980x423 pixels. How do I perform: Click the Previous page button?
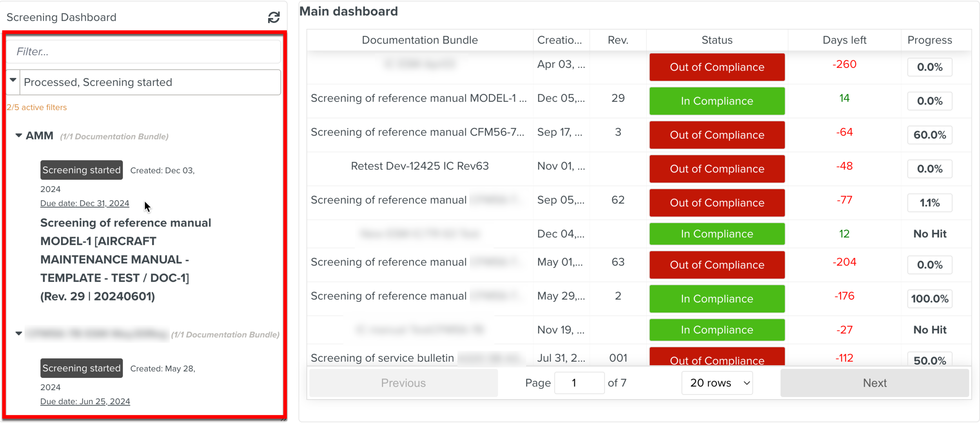[403, 383]
